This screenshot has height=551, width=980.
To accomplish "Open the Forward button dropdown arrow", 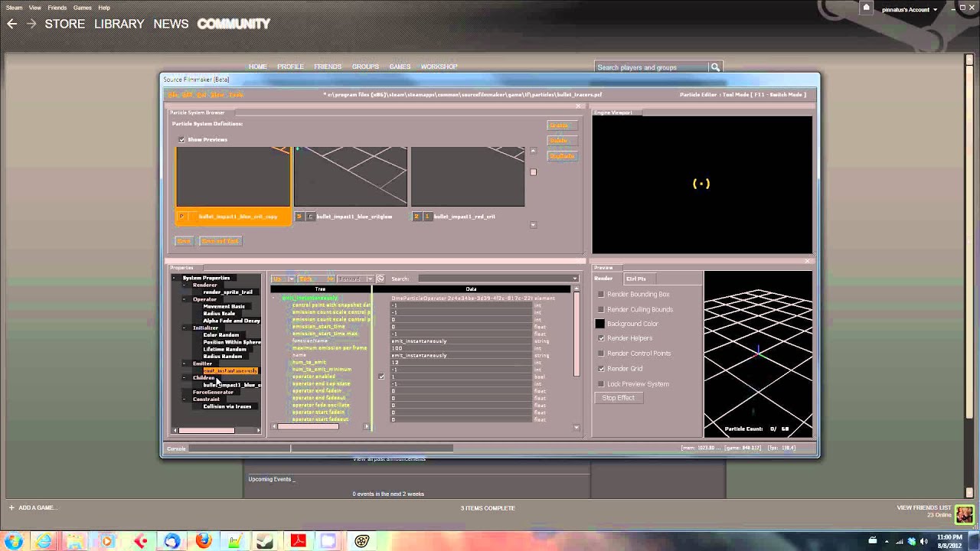I will (370, 279).
